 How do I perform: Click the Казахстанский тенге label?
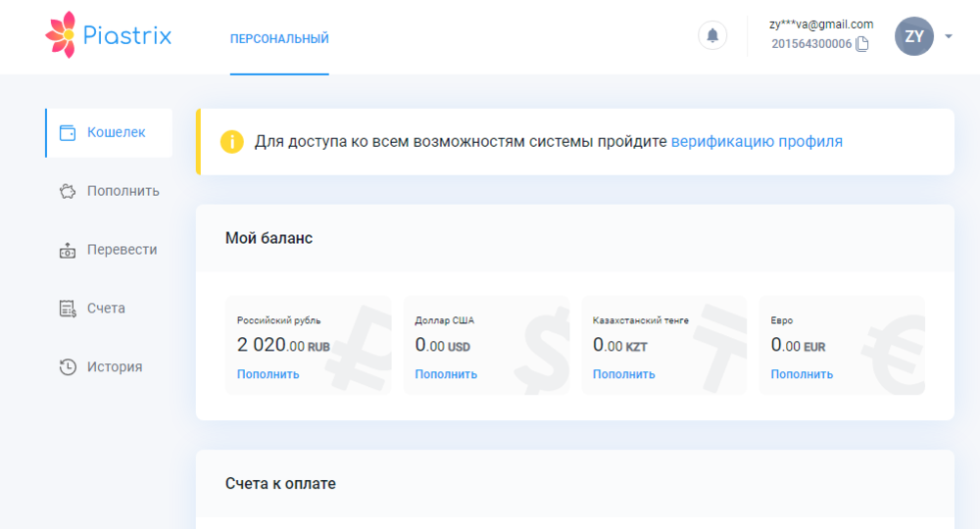[x=641, y=320]
